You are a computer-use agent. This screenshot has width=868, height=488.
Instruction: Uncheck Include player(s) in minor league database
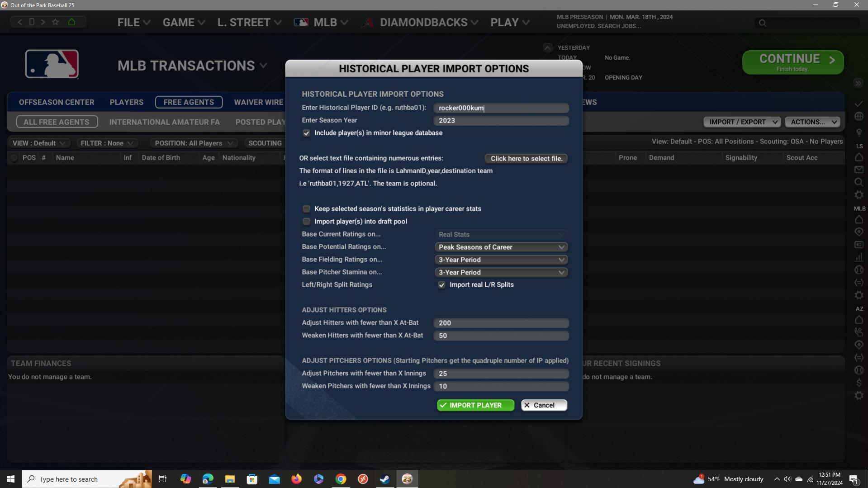pyautogui.click(x=307, y=133)
